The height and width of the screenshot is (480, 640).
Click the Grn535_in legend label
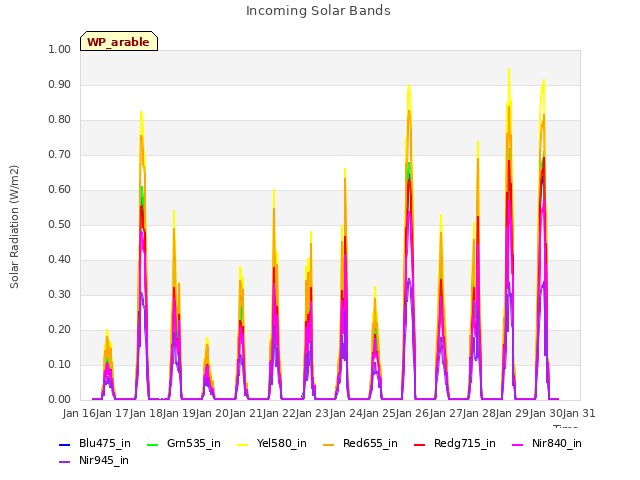[194, 443]
